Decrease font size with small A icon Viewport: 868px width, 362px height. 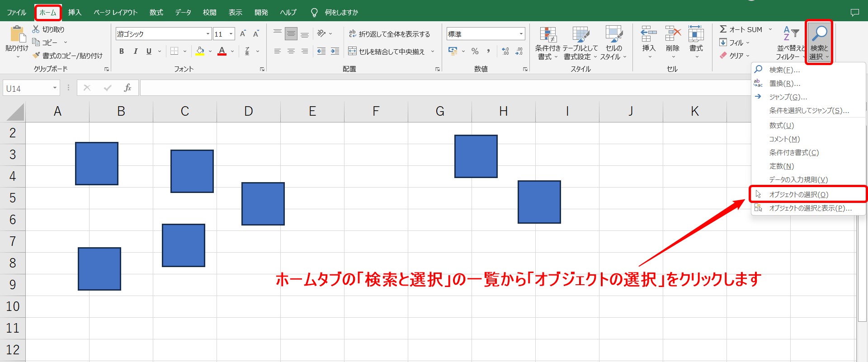(256, 34)
